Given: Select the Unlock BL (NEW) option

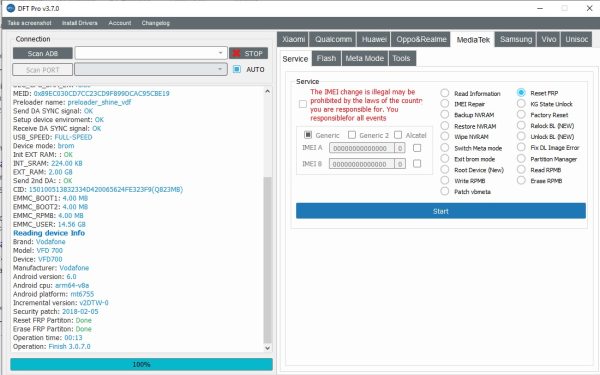Looking at the screenshot, I should click(x=521, y=136).
